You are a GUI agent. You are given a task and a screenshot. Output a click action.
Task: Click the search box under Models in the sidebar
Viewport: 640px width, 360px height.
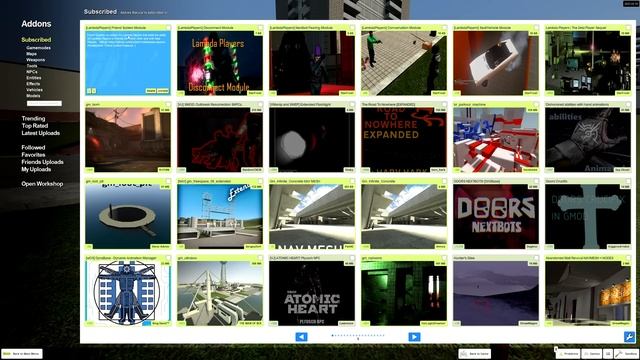[x=44, y=103]
